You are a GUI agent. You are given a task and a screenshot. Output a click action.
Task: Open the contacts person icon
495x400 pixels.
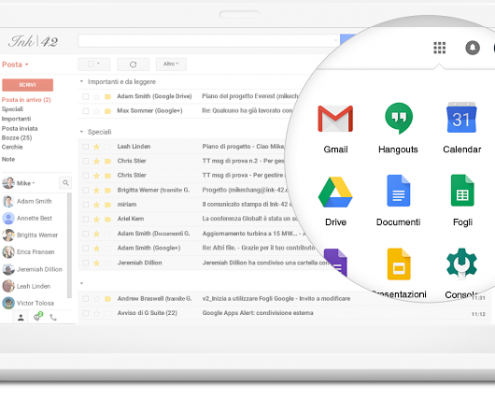coord(21,318)
